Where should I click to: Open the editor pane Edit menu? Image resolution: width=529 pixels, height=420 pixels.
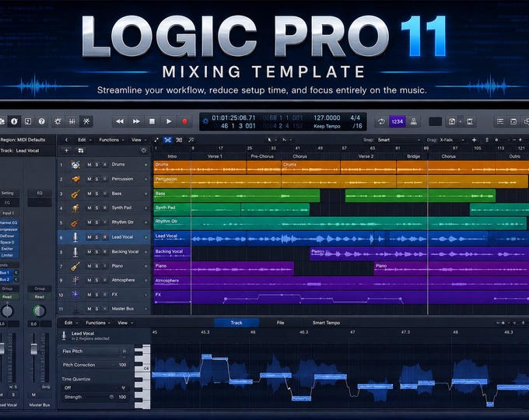[x=72, y=323]
